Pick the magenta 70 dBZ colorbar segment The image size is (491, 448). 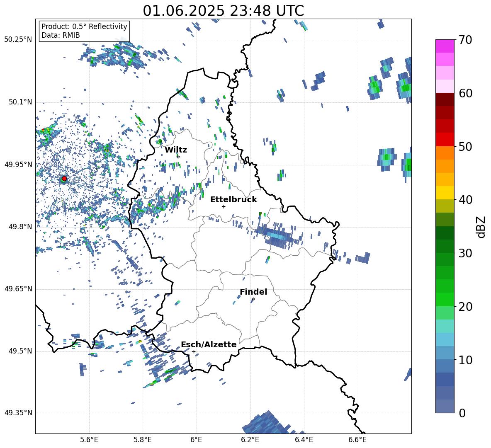[445, 46]
